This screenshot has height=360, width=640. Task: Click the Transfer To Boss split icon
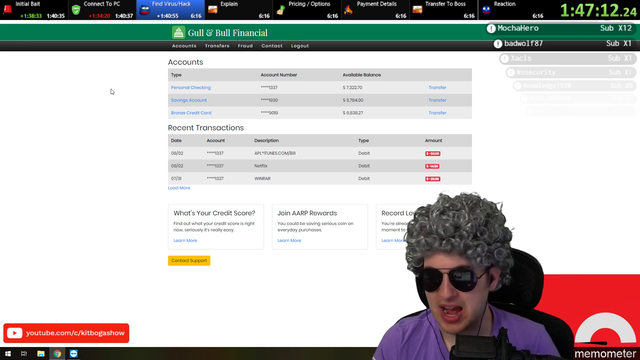[x=417, y=9]
